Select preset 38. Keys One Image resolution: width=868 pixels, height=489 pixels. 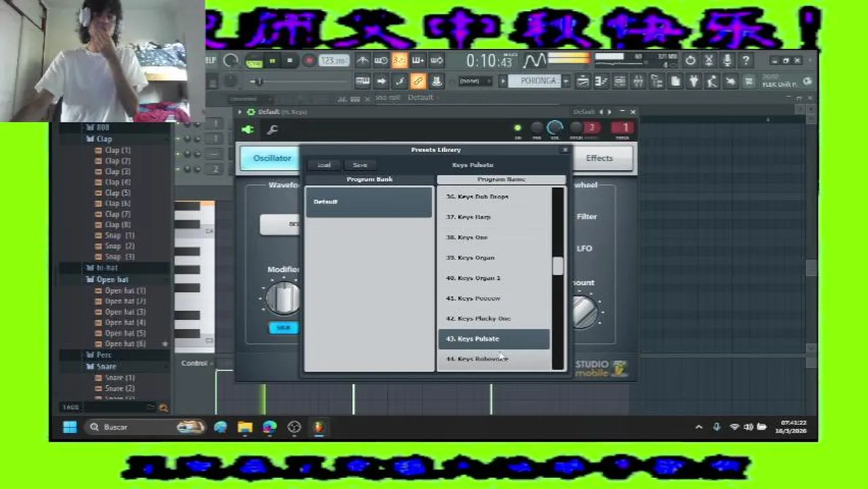[494, 238]
